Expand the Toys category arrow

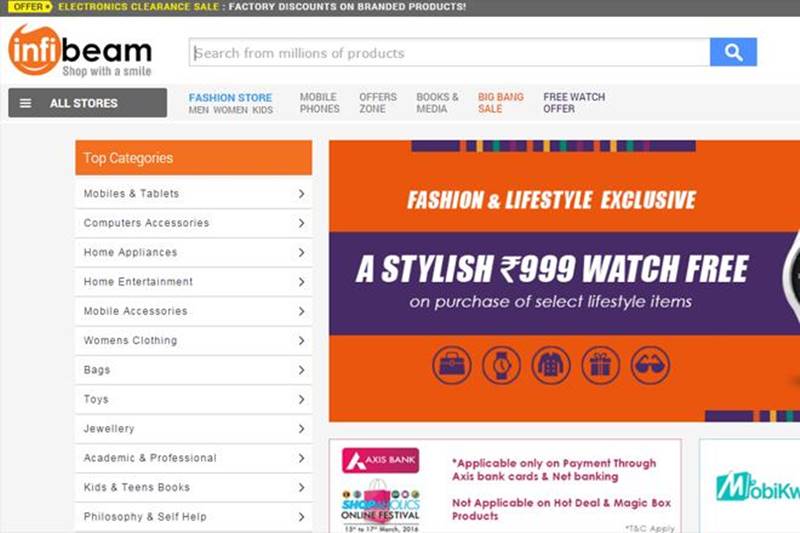coord(301,400)
